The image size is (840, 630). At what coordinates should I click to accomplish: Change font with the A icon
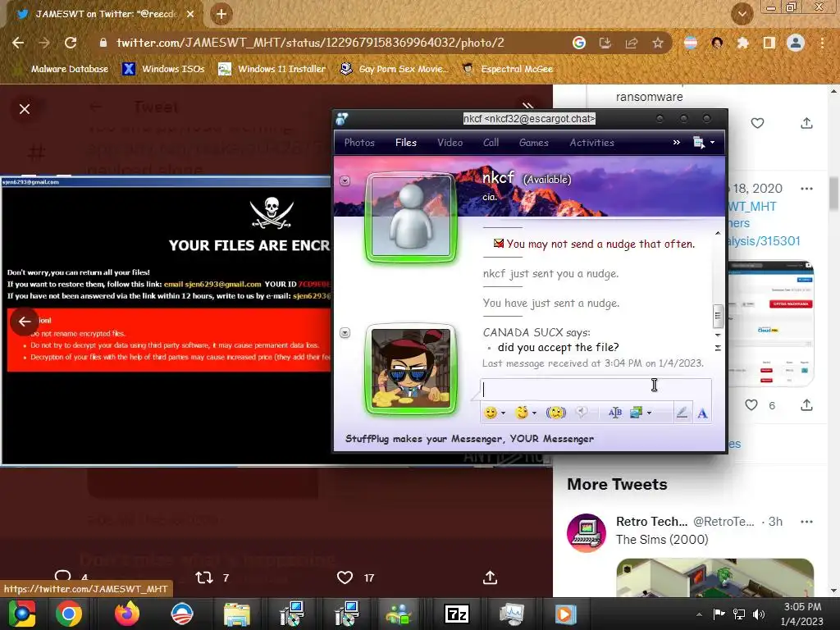[x=702, y=413]
